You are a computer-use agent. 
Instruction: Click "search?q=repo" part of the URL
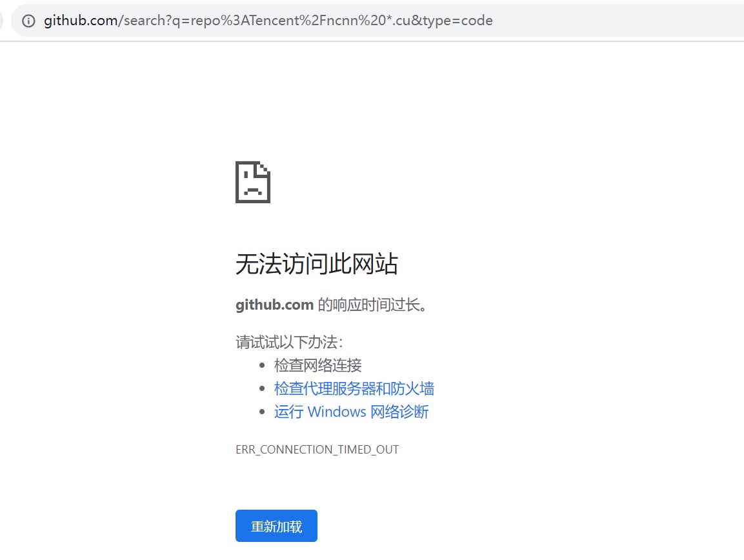point(163,21)
